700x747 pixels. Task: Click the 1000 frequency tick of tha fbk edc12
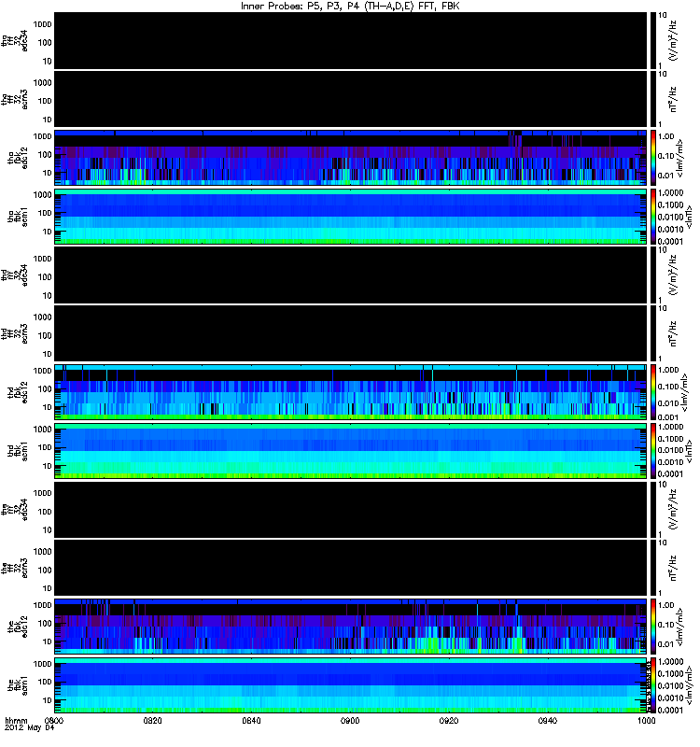click(x=42, y=136)
